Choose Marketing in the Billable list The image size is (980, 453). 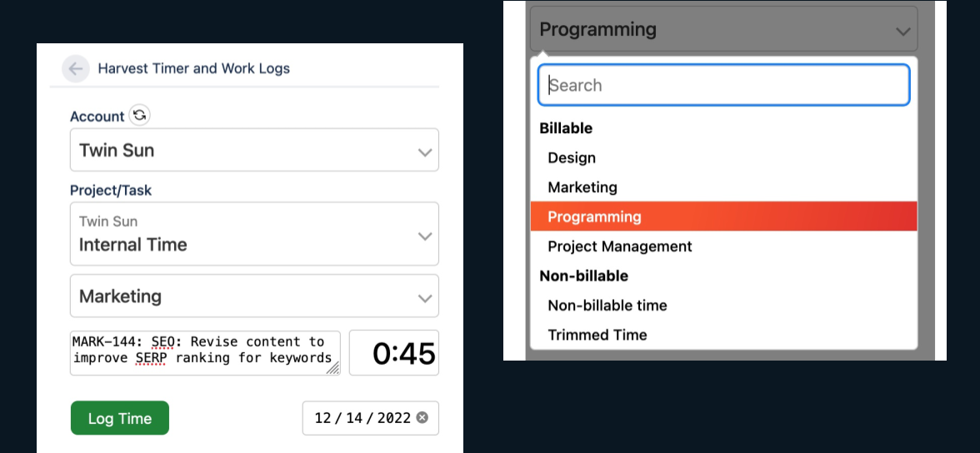pos(582,187)
